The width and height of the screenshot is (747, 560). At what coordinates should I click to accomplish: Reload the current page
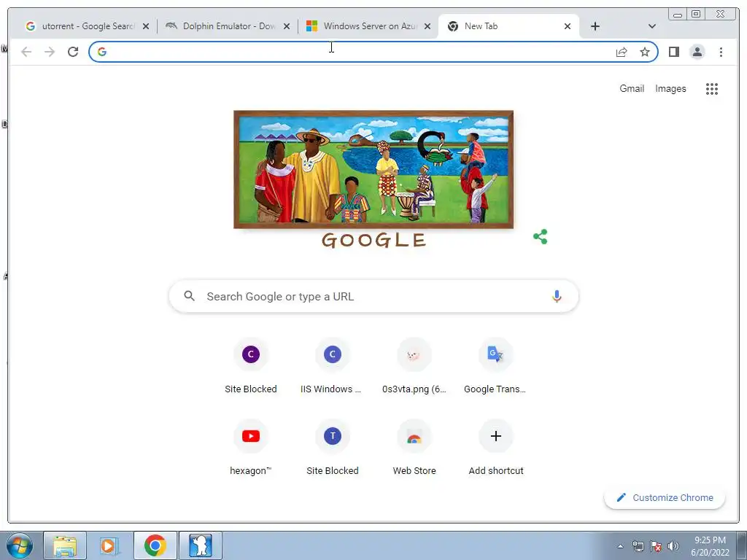[x=73, y=52]
